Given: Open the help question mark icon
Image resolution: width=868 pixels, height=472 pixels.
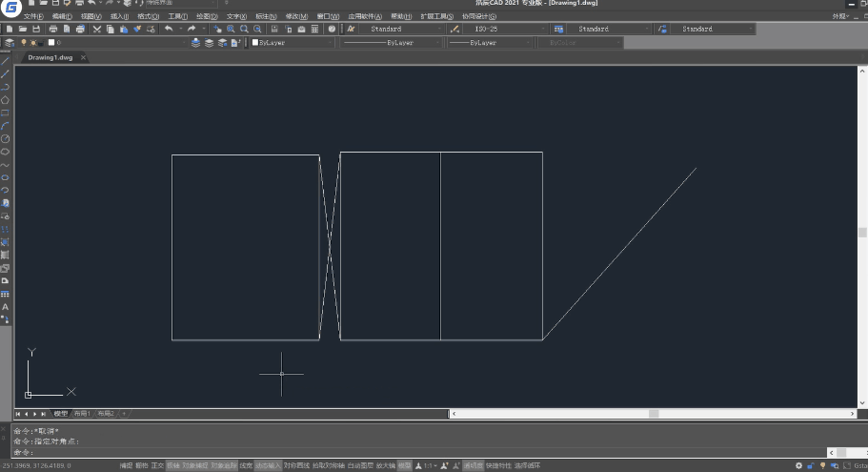Looking at the screenshot, I should pos(332,29).
